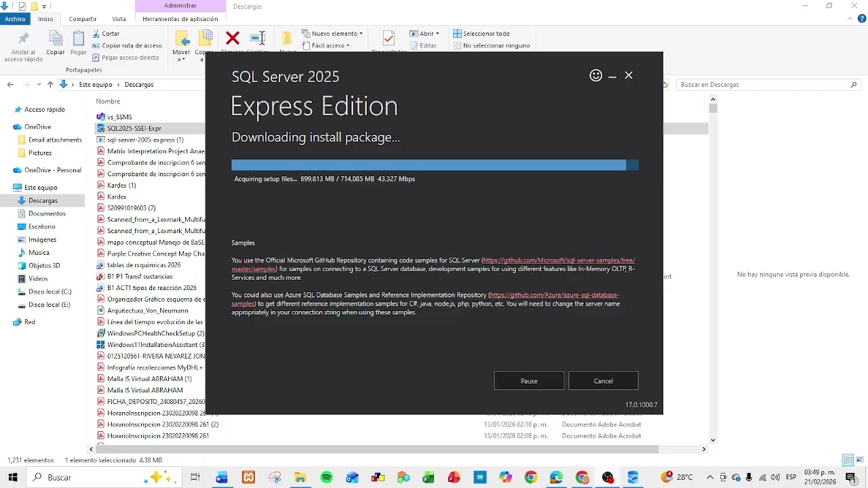The image size is (868, 488).
Task: Click the Nombre column header
Action: click(108, 101)
